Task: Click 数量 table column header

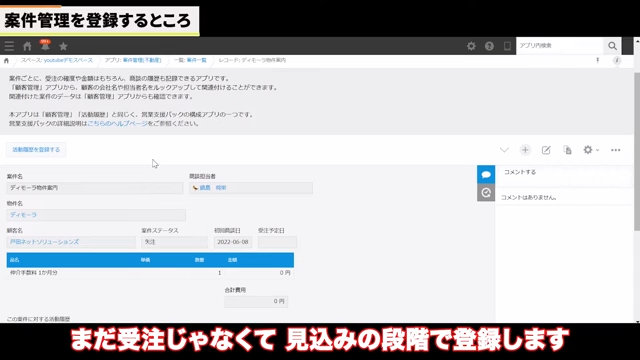Action: tap(199, 260)
